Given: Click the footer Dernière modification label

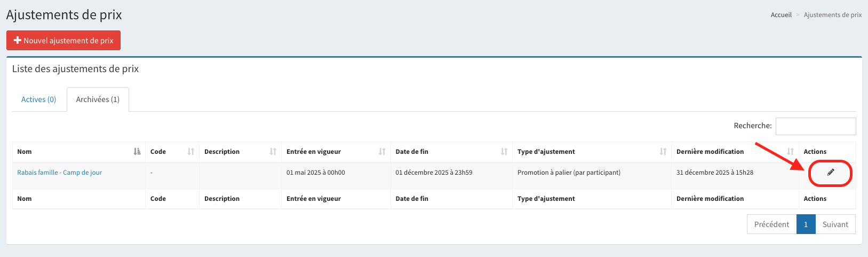Looking at the screenshot, I should 710,199.
